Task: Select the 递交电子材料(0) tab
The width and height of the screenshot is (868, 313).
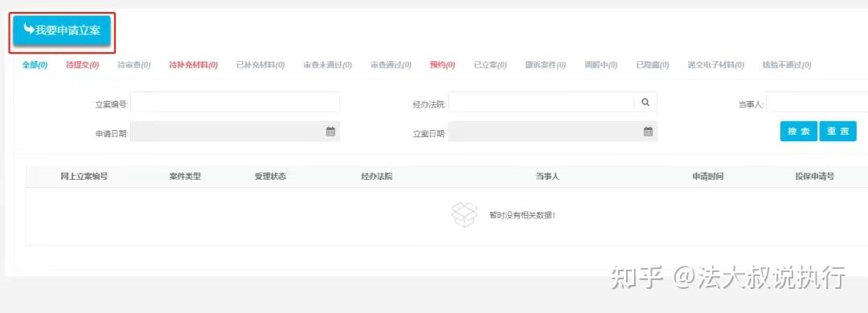Action: click(715, 65)
